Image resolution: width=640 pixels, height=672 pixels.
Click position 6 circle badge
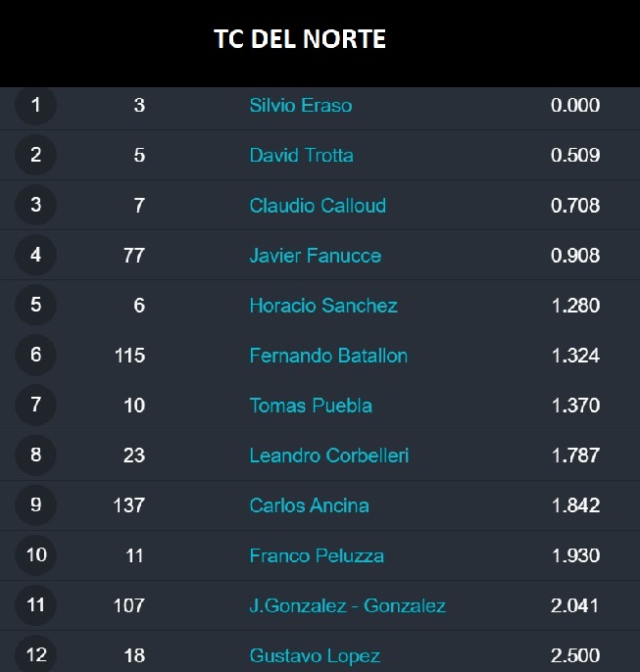coord(36,355)
